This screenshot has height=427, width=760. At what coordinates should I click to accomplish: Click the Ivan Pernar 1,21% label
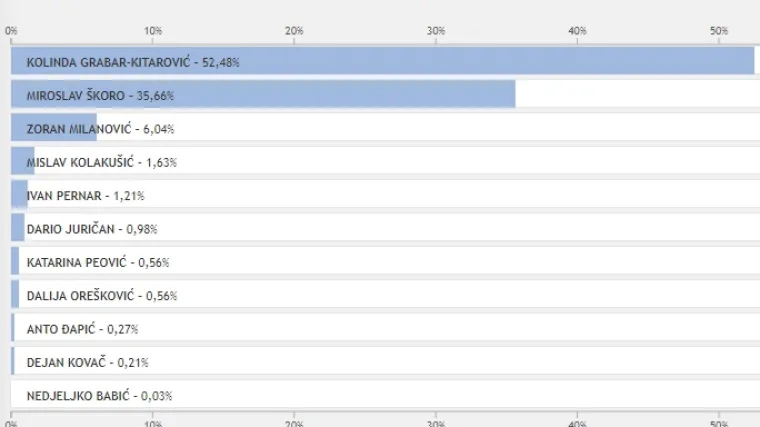86,195
